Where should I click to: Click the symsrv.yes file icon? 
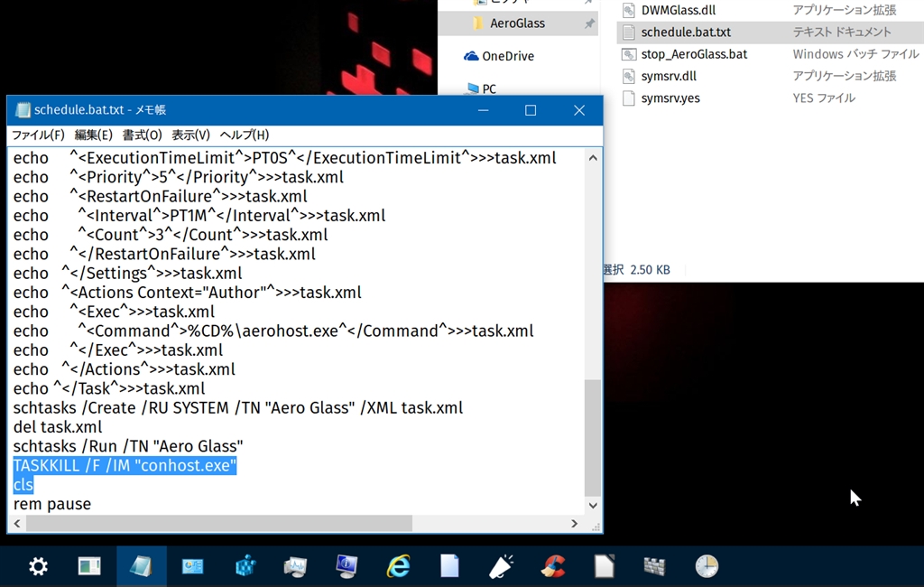click(x=629, y=98)
